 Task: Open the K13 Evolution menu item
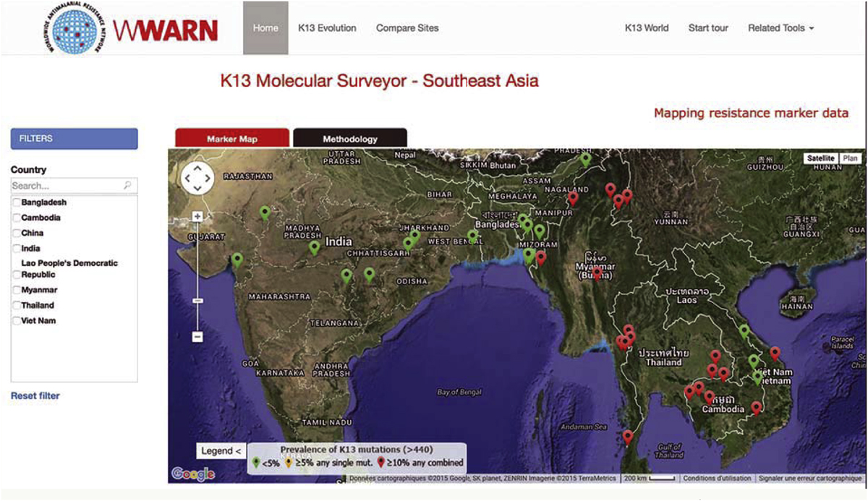coord(327,28)
